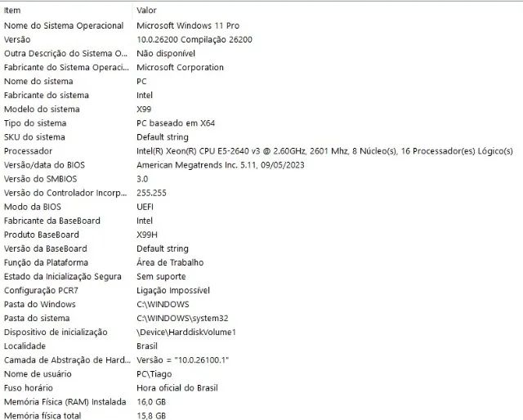Select value 'UEFI'
Image resolution: width=523 pixels, height=420 pixels.
[145, 207]
